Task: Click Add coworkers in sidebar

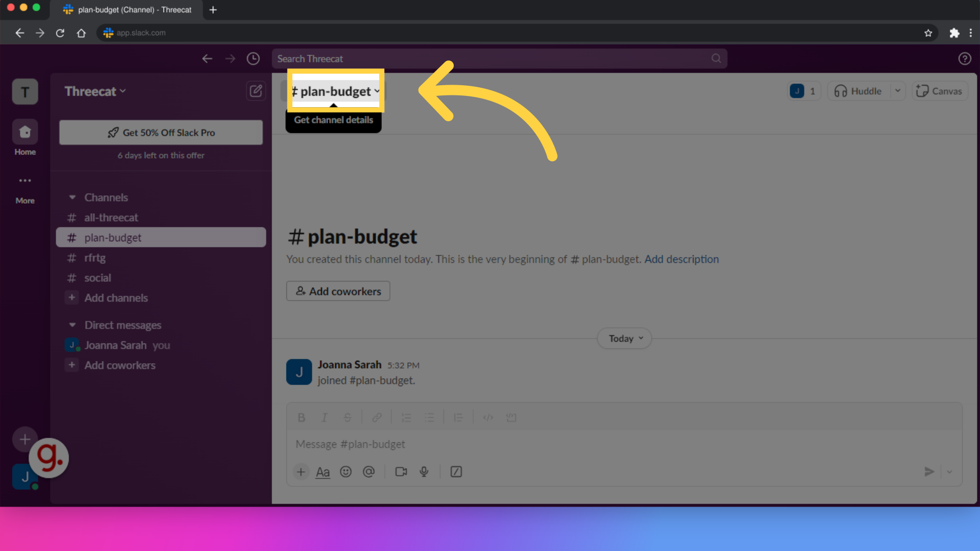Action: (161, 365)
